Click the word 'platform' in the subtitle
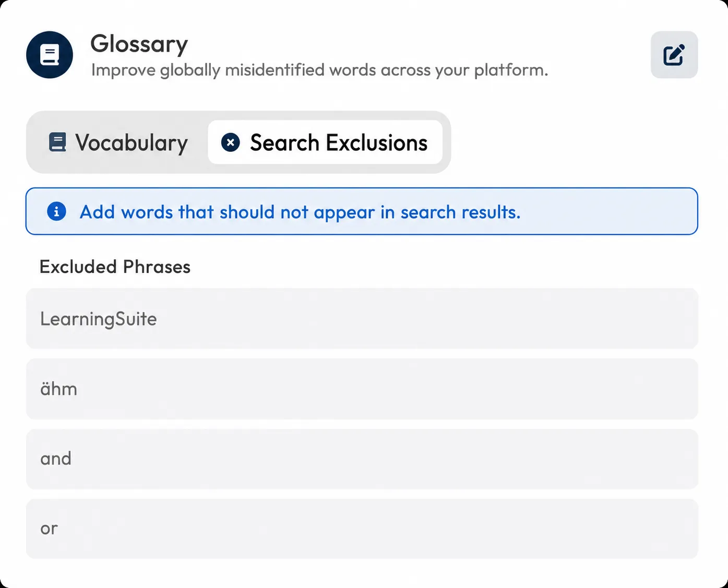The image size is (728, 588). point(508,70)
